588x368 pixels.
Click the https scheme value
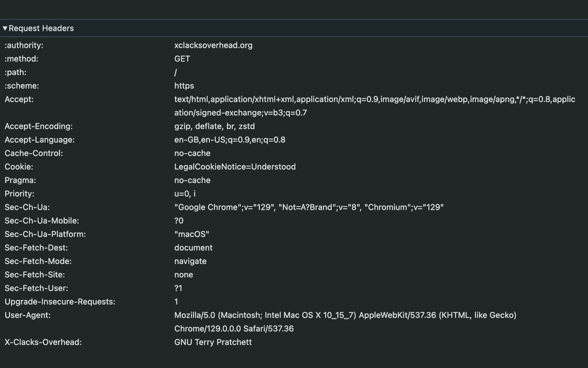click(184, 86)
